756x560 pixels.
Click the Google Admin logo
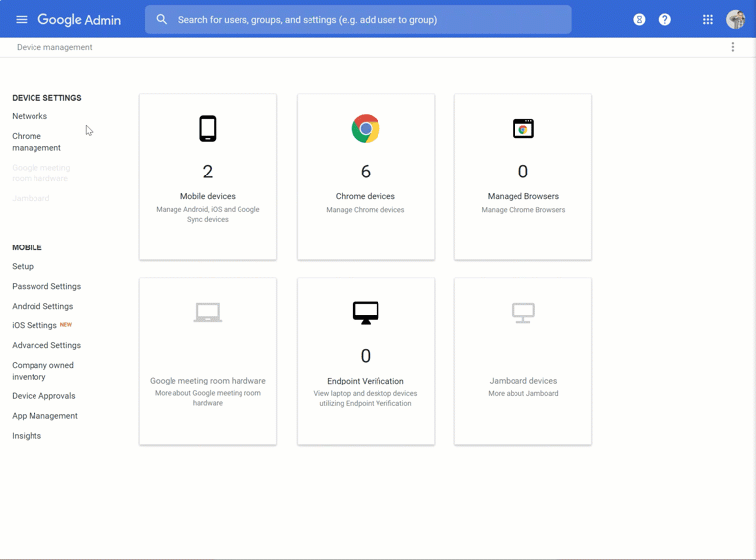[x=80, y=20]
